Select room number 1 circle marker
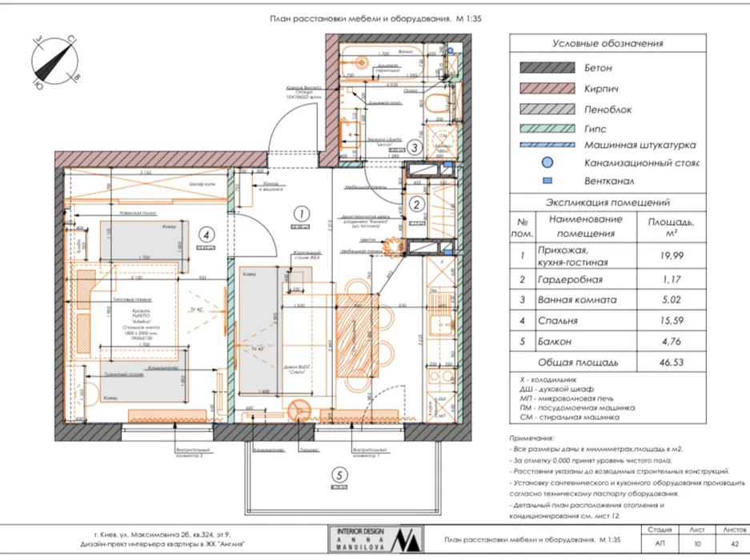The height and width of the screenshot is (560, 750). tap(301, 214)
